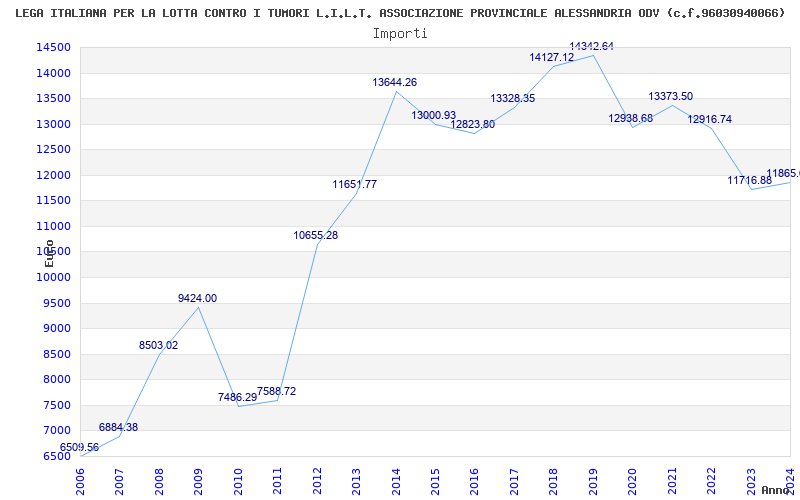Image resolution: width=800 pixels, height=500 pixels.
Task: Click the data label 7486.29
Action: pyautogui.click(x=237, y=397)
